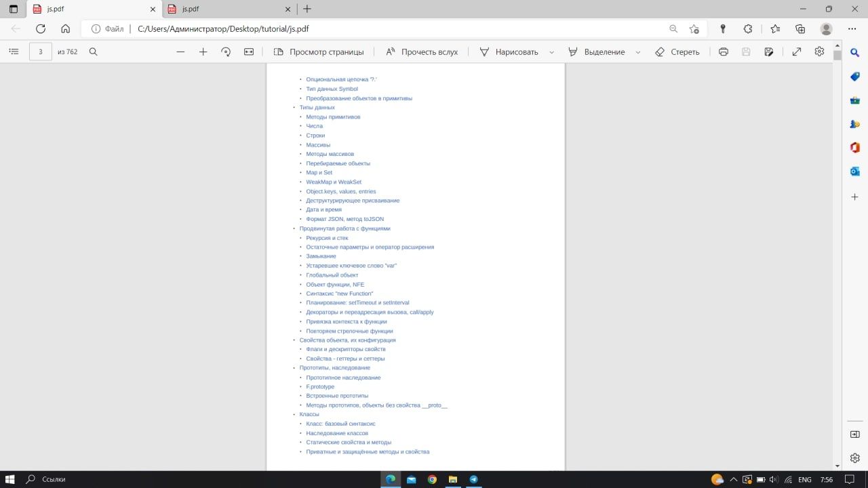The image size is (868, 488).
Task: Zoom in with the plus icon
Action: (x=203, y=52)
